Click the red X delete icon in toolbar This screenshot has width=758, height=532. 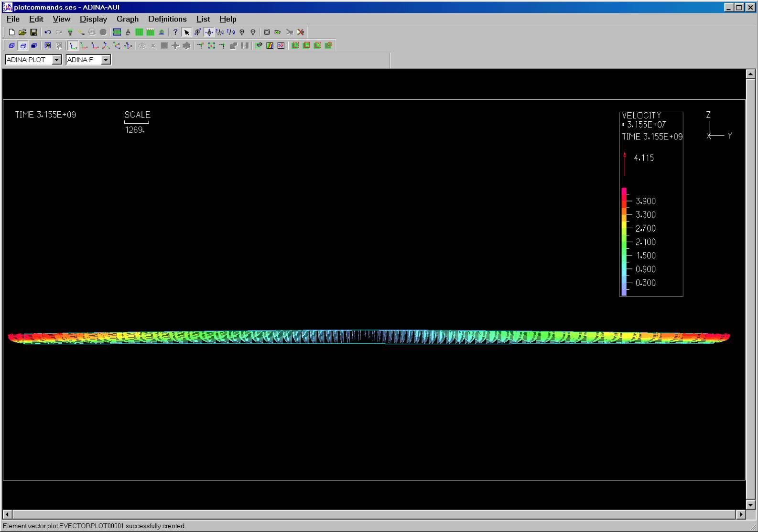[x=301, y=32]
